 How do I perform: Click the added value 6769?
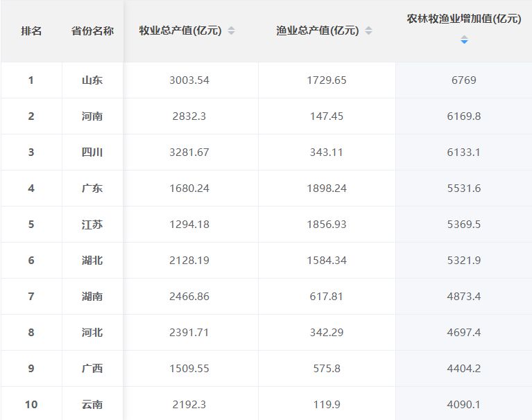[x=464, y=80]
